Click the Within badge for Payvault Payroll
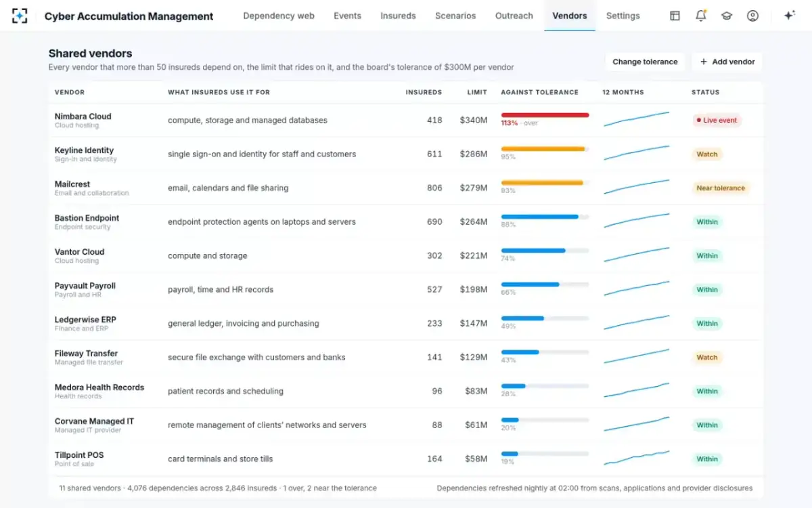Viewport: 812px width, 508px height. click(707, 289)
